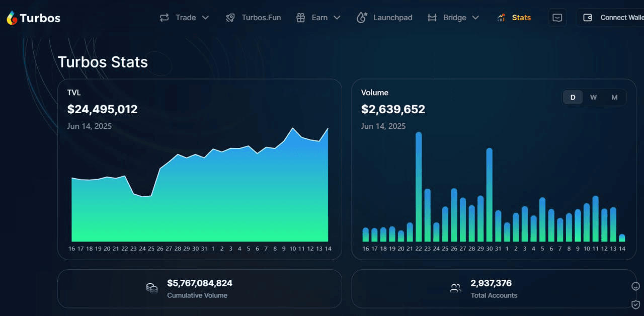Expand the Bridge dropdown chevron
The width and height of the screenshot is (644, 316).
(475, 18)
